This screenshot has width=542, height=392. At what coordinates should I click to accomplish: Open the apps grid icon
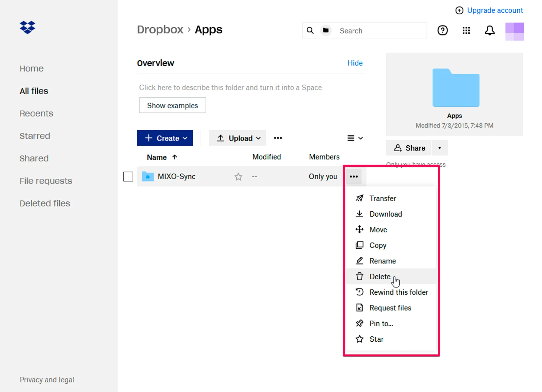[x=466, y=30]
